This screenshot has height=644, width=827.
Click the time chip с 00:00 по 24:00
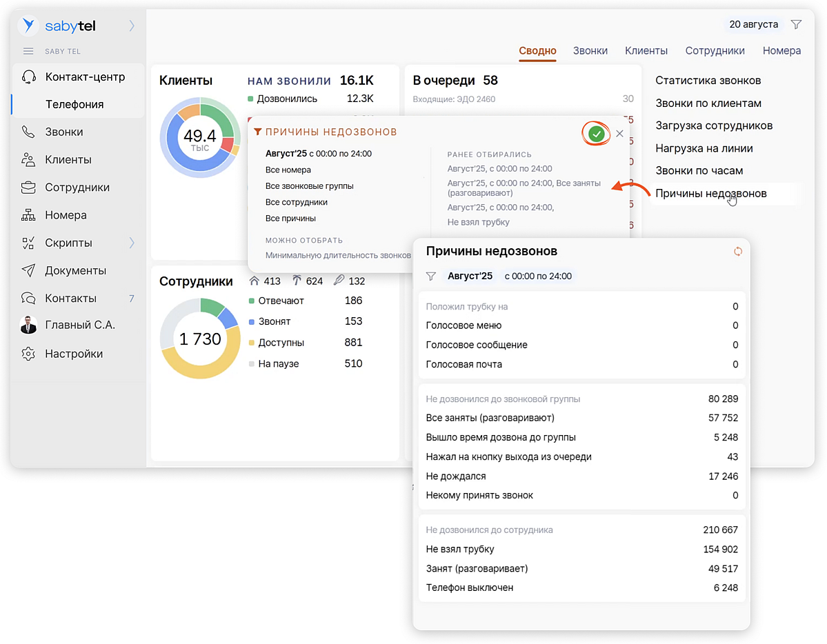pyautogui.click(x=538, y=276)
